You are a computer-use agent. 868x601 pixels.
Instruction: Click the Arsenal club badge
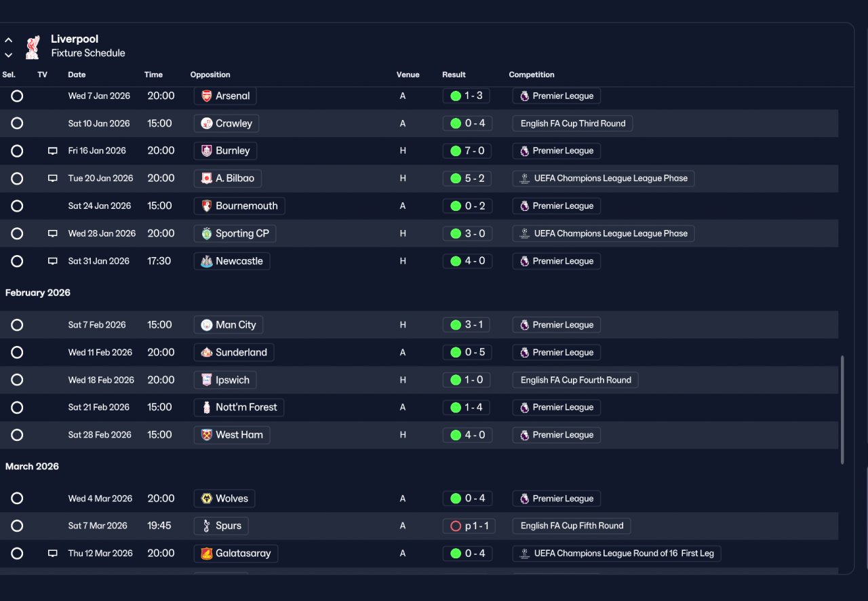(207, 96)
